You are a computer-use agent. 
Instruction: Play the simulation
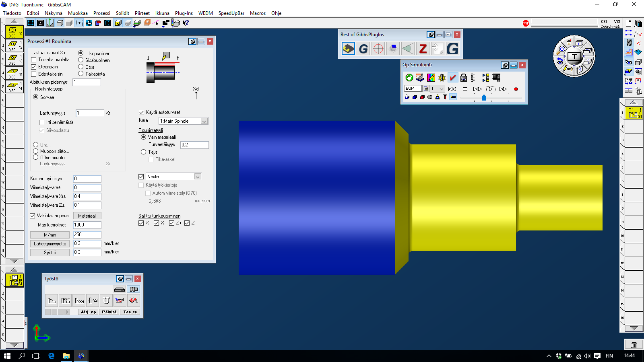click(491, 89)
